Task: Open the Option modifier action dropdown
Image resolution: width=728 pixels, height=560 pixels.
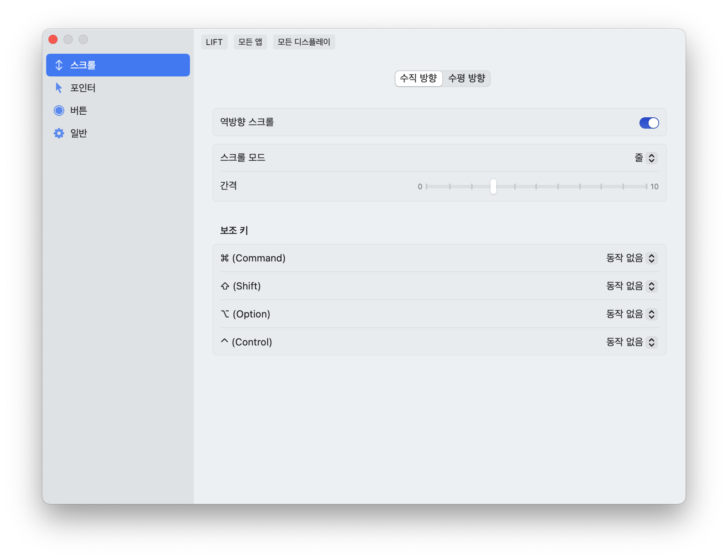Action: [x=632, y=314]
